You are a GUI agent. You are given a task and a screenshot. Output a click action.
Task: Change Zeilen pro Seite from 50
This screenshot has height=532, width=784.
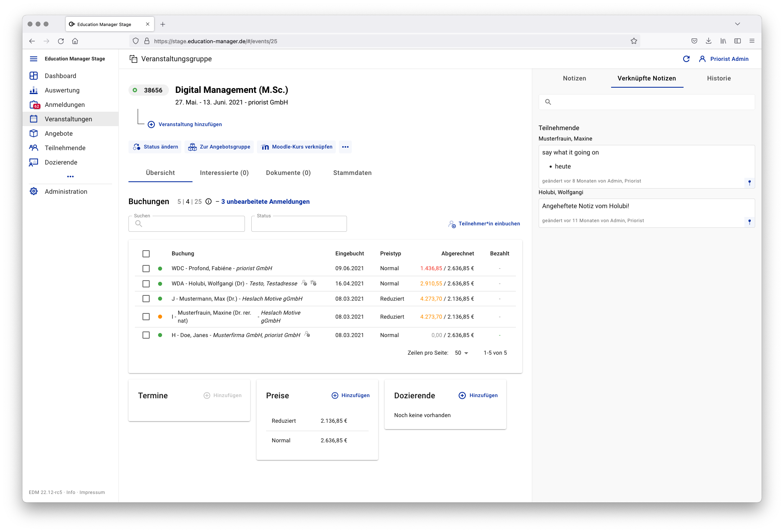(x=461, y=353)
